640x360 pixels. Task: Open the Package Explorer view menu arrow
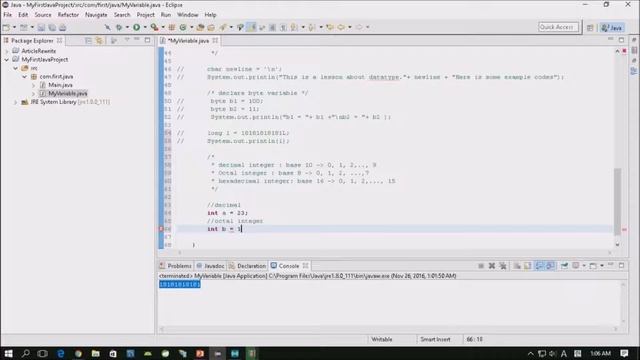(x=127, y=40)
